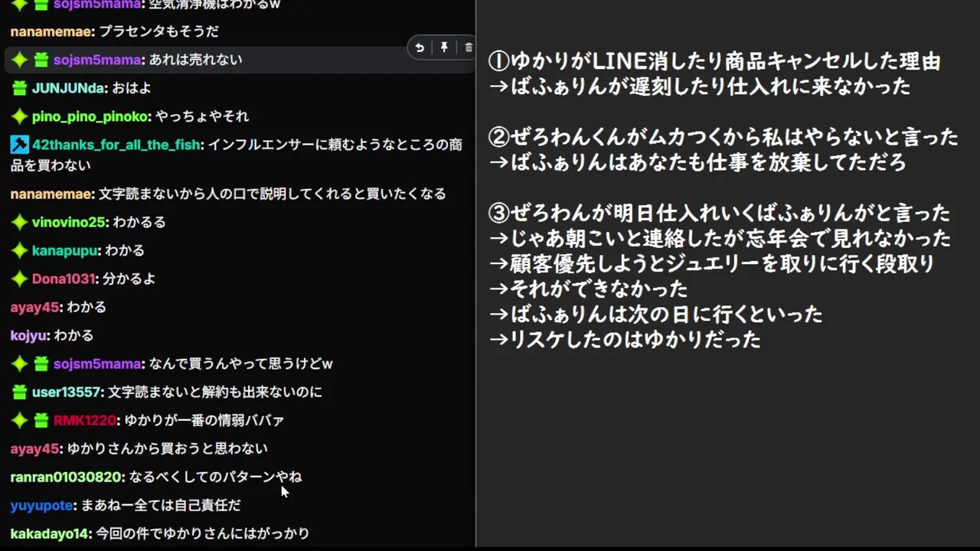This screenshot has width=980, height=551.
Task: Click the vinovino25 username
Action: (x=68, y=222)
